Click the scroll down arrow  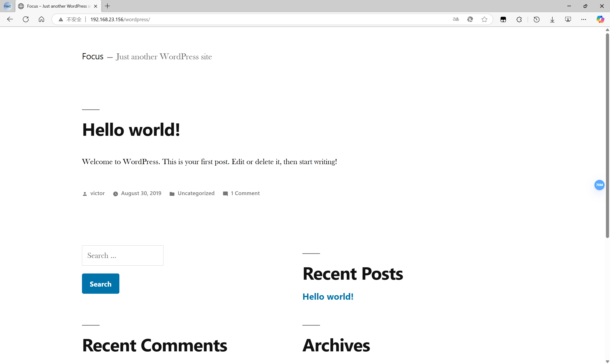[607, 362]
